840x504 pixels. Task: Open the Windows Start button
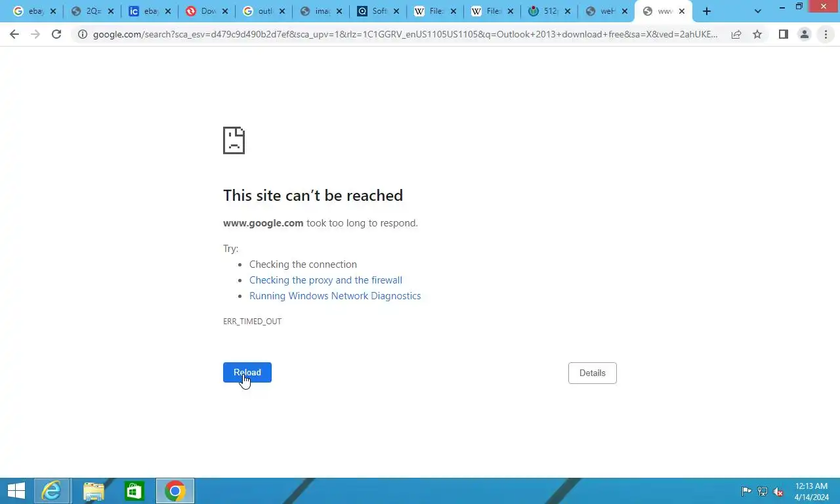point(16,491)
